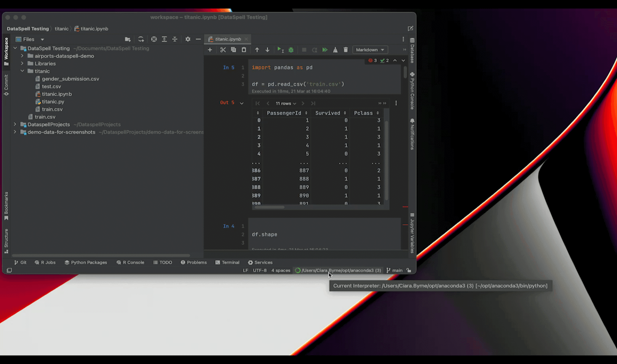Debug cell using the green bug icon
The width and height of the screenshot is (617, 364).
point(291,50)
